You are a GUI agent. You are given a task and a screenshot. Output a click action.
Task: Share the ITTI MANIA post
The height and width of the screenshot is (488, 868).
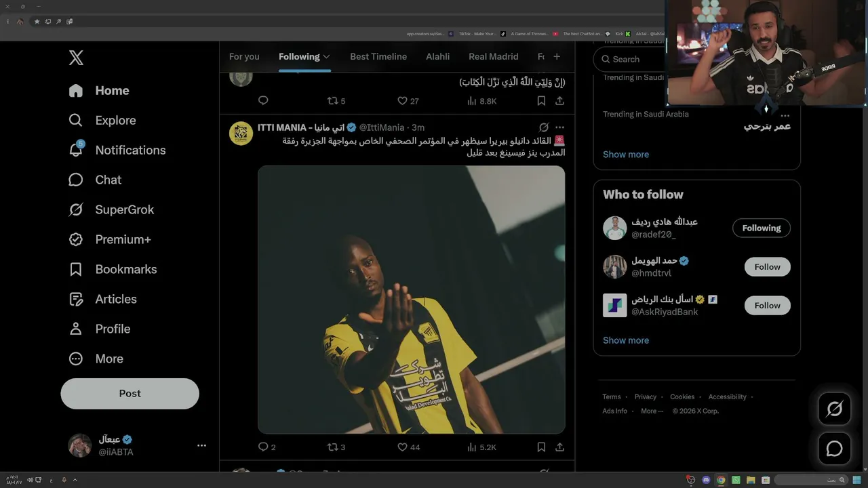(559, 447)
